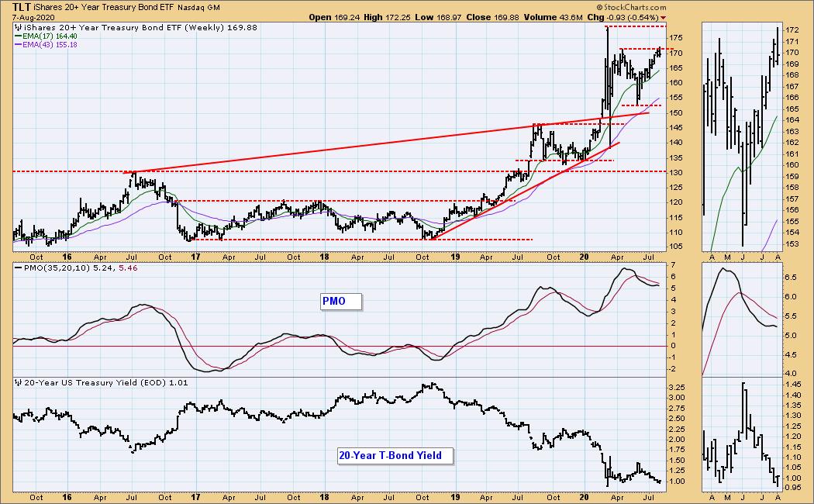Click the High value 172.25
The width and height of the screenshot is (814, 504).
tap(398, 17)
